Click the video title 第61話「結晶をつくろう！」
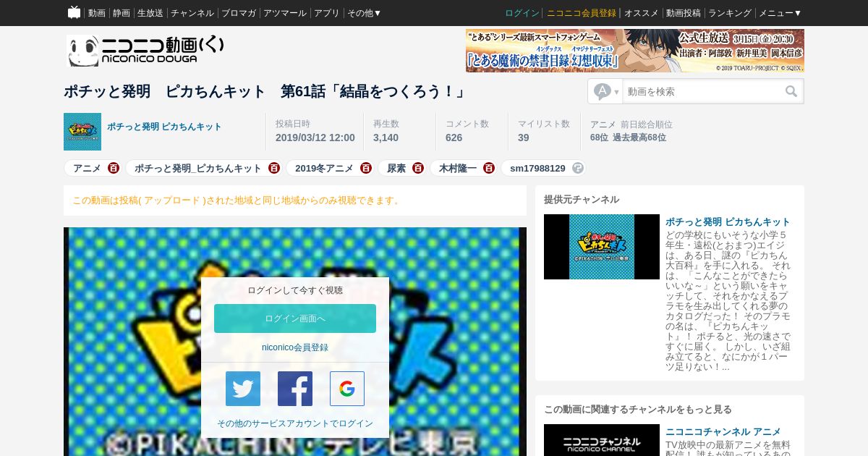The height and width of the screenshot is (456, 868). click(373, 91)
